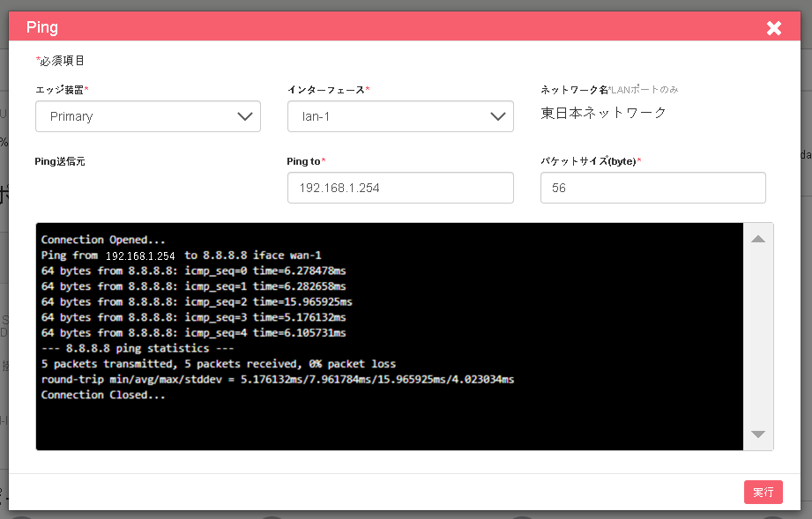Click the terminal scrollbar track
Image resolution: width=812 pixels, height=519 pixels.
pos(758,337)
